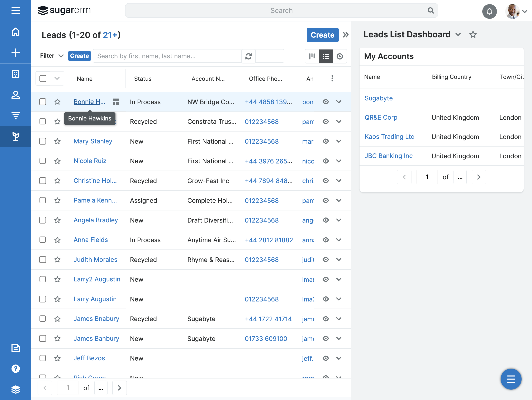This screenshot has height=400, width=532.
Task: Open the hamburger menu in the sidebar
Action: point(16,10)
